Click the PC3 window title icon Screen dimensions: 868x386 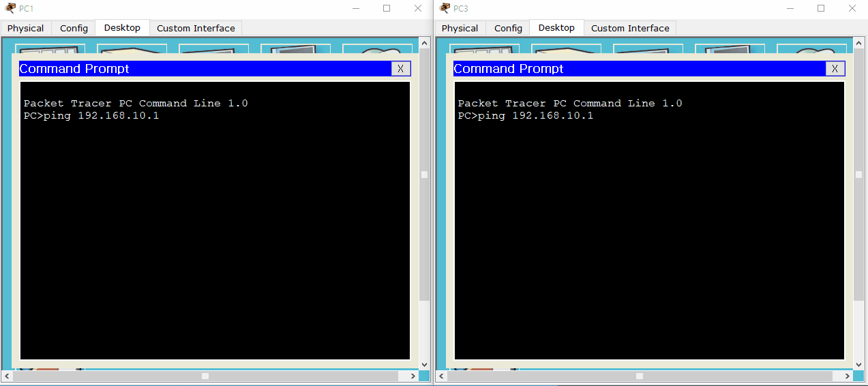445,8
